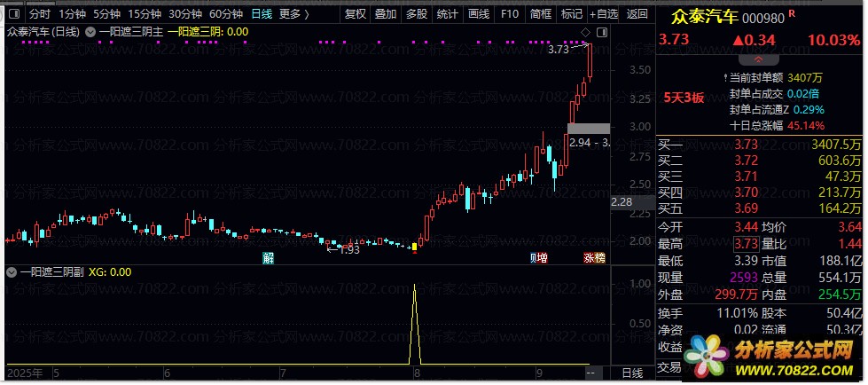Click the 10.03% change percentage
The image size is (868, 385).
click(x=833, y=40)
